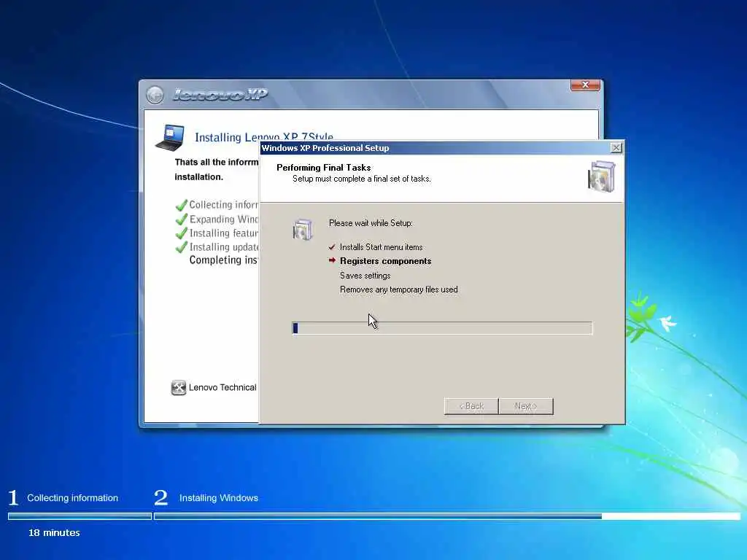Click the laptop icon beside Installing Lenovo XP

169,138
